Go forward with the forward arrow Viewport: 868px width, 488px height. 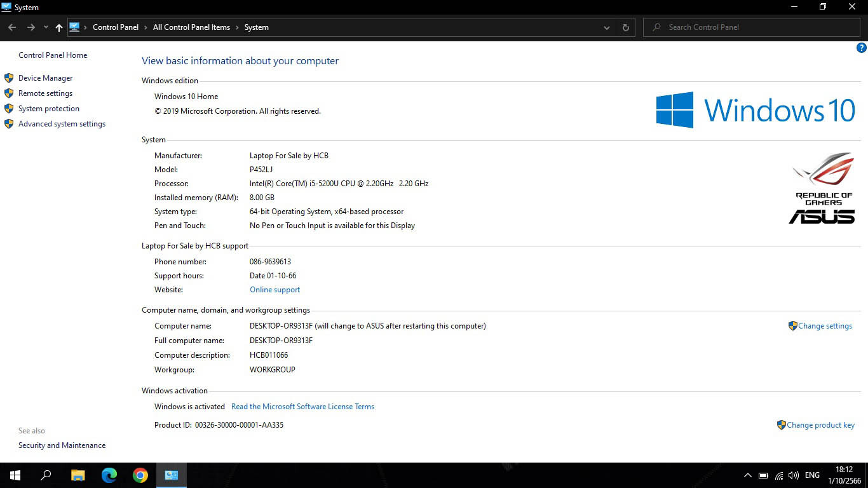pyautogui.click(x=31, y=27)
